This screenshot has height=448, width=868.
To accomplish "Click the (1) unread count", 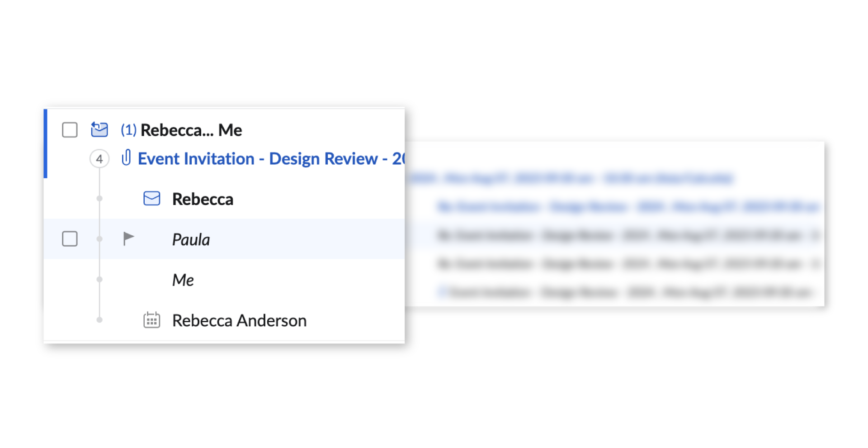I will pos(128,130).
